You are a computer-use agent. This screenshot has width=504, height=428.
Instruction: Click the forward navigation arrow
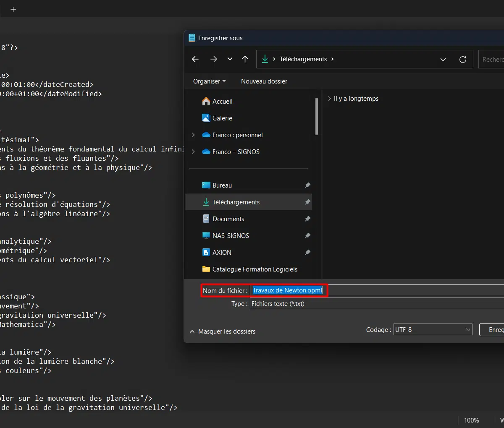click(x=214, y=59)
